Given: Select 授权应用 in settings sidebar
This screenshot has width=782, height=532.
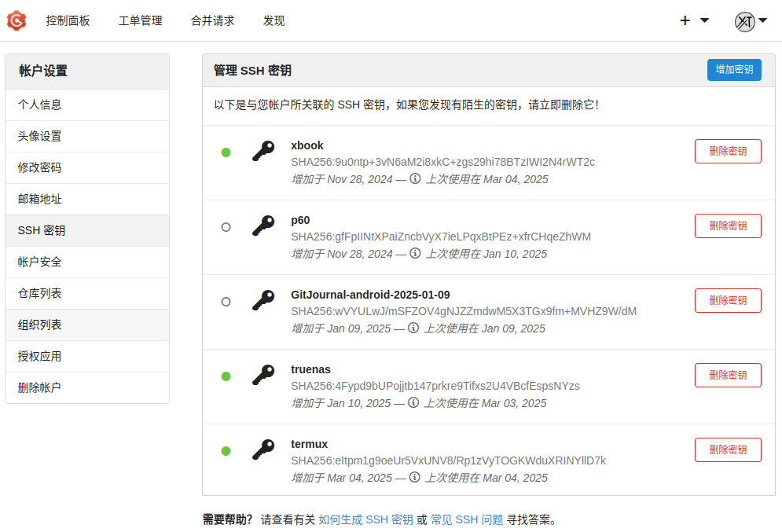Looking at the screenshot, I should point(40,356).
